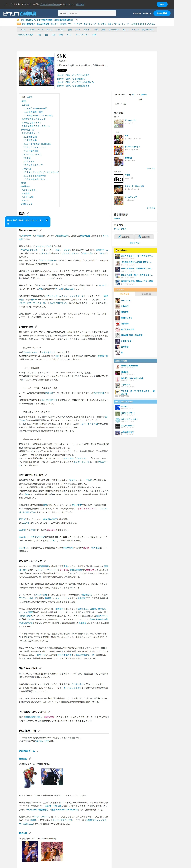Open first ART OF FIGHTING illustration thumbnail
This screenshot has height=868, width=191.
tap(30, 851)
